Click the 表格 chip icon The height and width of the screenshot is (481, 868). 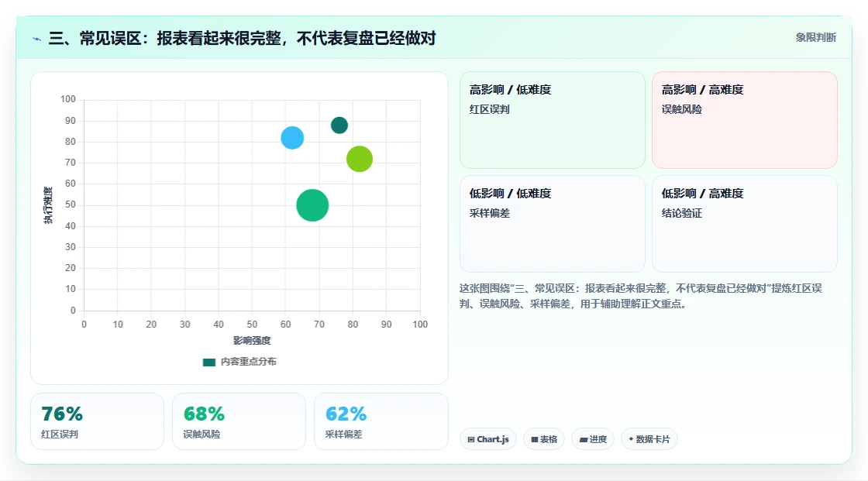click(535, 439)
